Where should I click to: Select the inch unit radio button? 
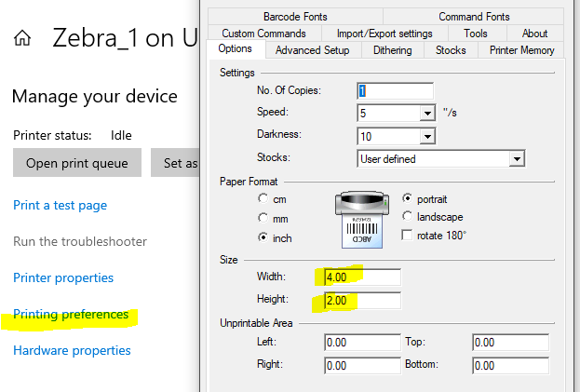coord(263,237)
